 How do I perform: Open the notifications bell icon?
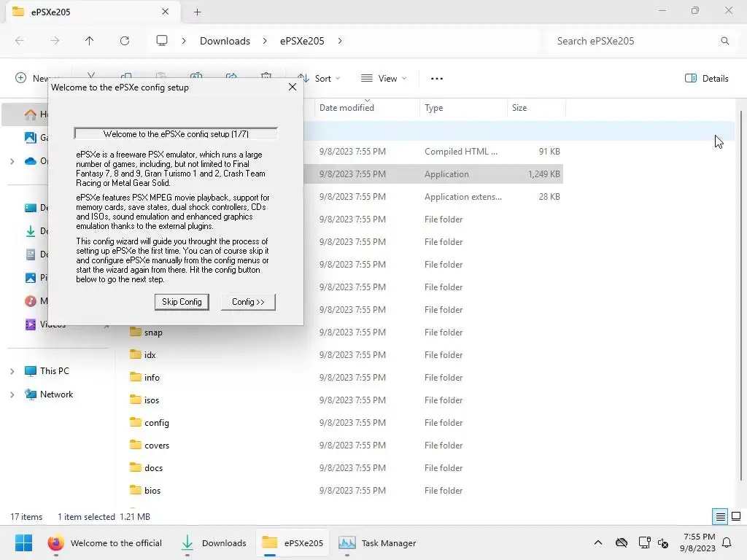click(x=727, y=542)
